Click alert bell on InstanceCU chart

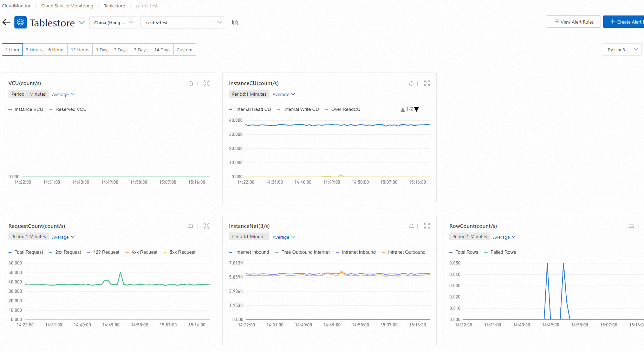point(411,83)
